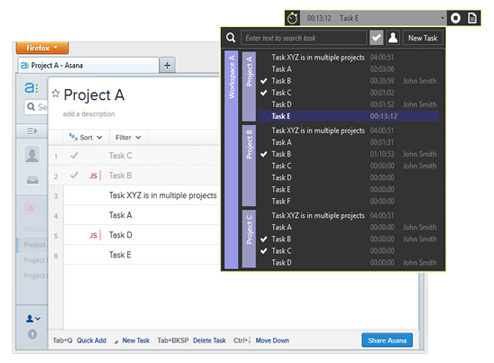The height and width of the screenshot is (363, 494).
Task: Open the Filter dropdown
Action: click(x=128, y=137)
